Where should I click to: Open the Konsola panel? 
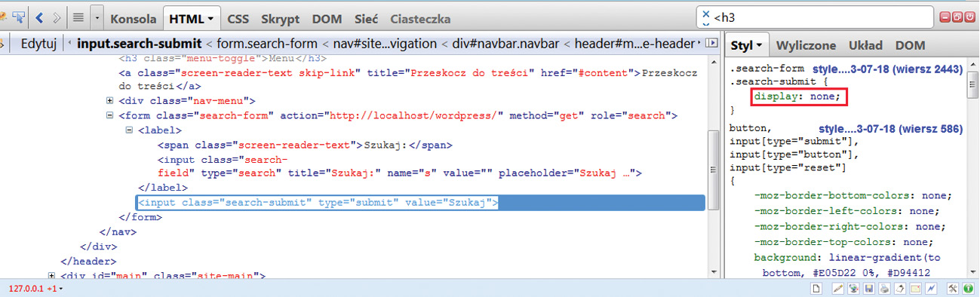pyautogui.click(x=133, y=19)
